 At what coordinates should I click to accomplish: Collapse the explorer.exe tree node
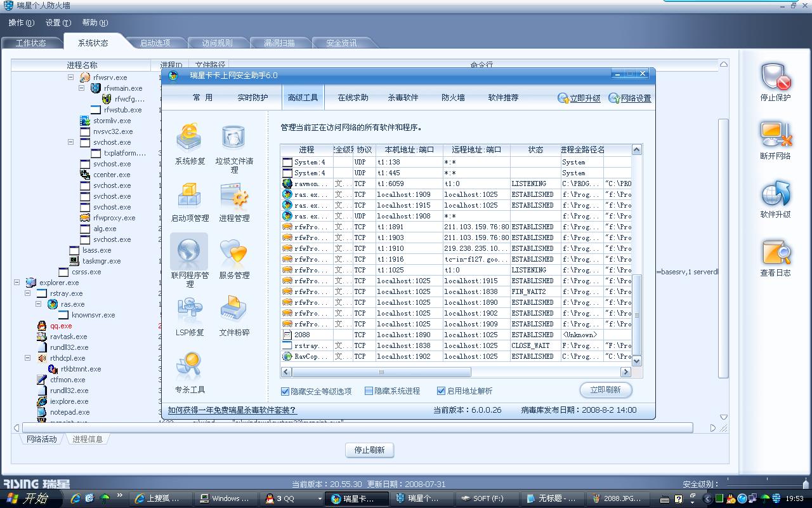tap(17, 283)
